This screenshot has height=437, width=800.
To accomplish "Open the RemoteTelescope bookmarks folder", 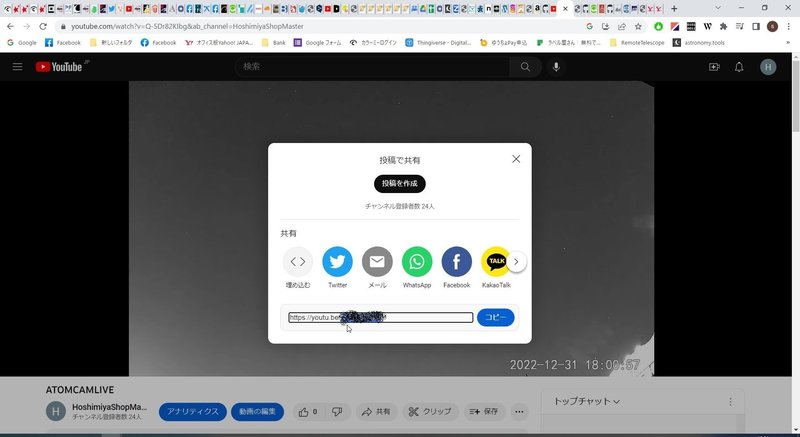I will coord(637,43).
